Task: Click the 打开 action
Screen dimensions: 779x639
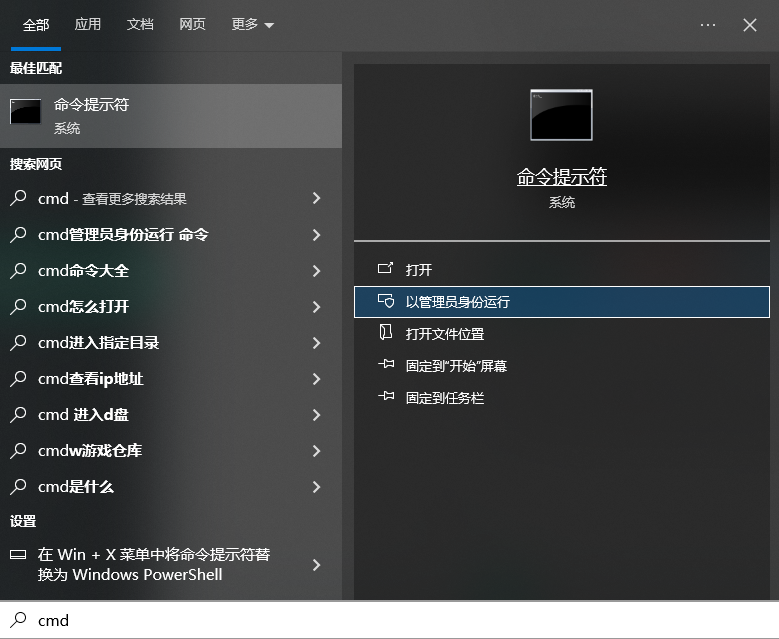Action: tap(561, 269)
